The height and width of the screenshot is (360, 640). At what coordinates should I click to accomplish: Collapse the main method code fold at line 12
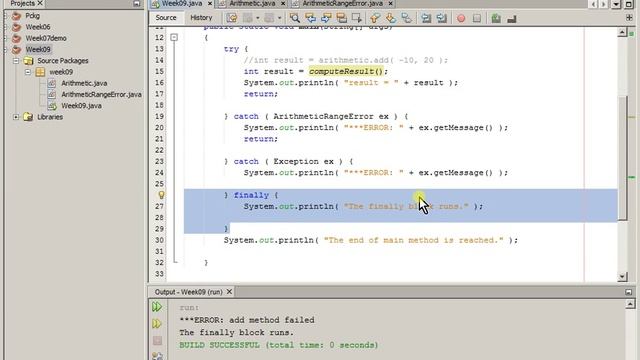coord(174,38)
